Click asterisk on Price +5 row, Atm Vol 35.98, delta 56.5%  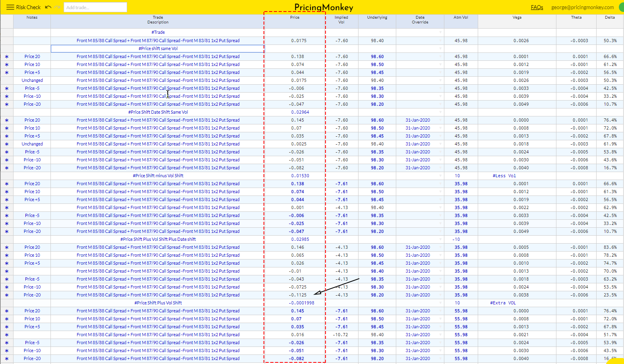[x=7, y=199]
